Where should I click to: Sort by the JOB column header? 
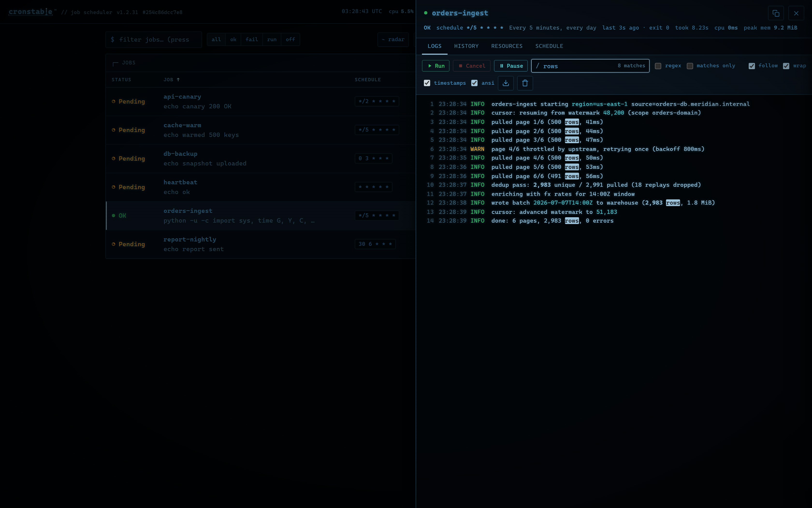(x=171, y=80)
